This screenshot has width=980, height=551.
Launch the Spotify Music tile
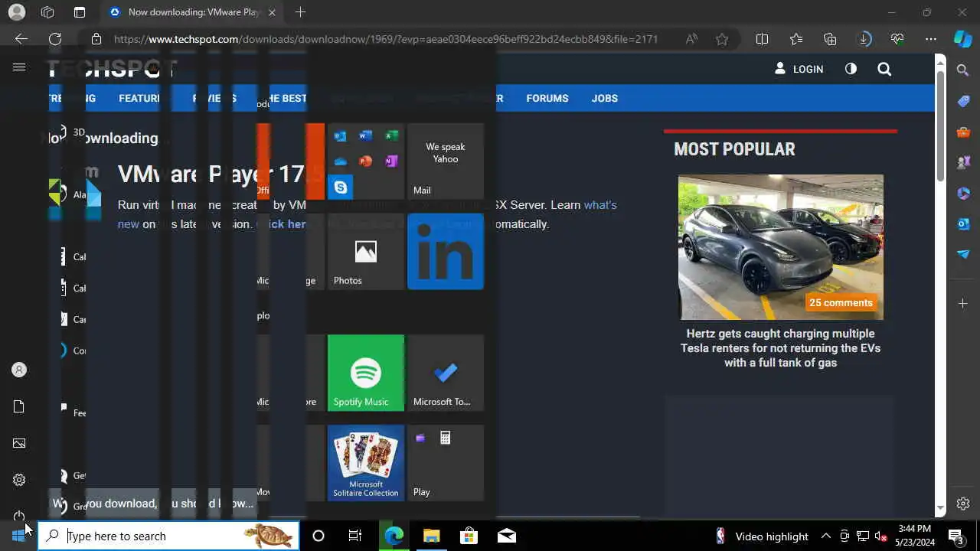[366, 373]
